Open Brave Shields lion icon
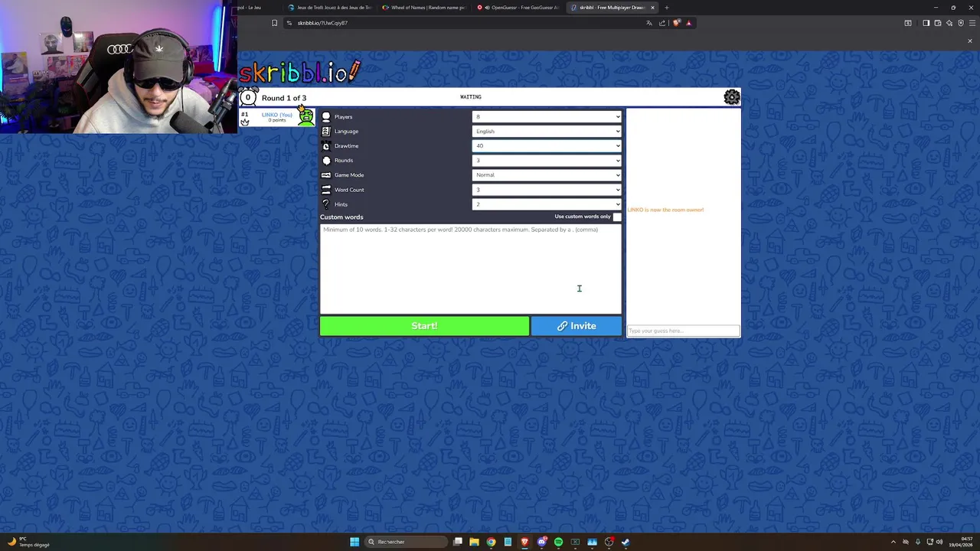The width and height of the screenshot is (980, 551). tap(676, 23)
